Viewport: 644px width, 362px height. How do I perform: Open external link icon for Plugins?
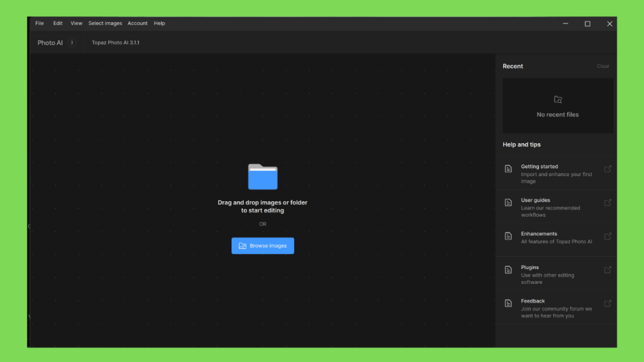608,270
